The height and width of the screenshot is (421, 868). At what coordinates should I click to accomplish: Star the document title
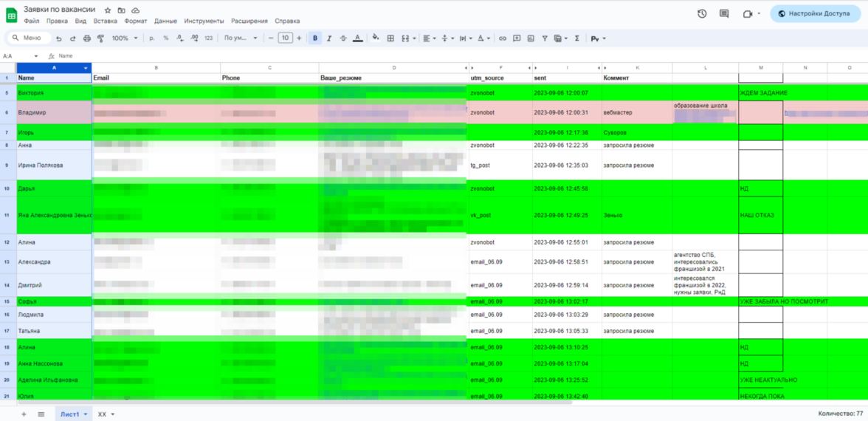click(108, 10)
